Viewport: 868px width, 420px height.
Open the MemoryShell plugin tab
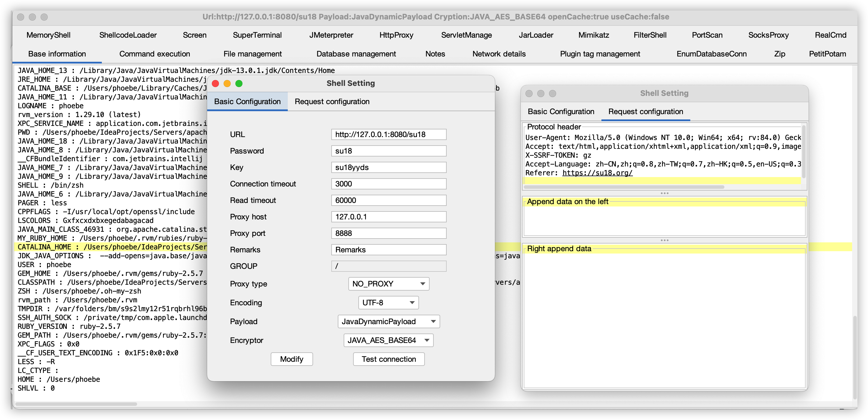tap(48, 35)
